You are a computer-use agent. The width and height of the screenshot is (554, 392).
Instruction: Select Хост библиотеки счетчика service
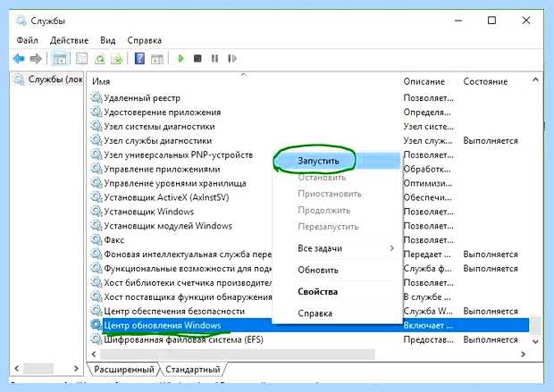click(x=188, y=283)
